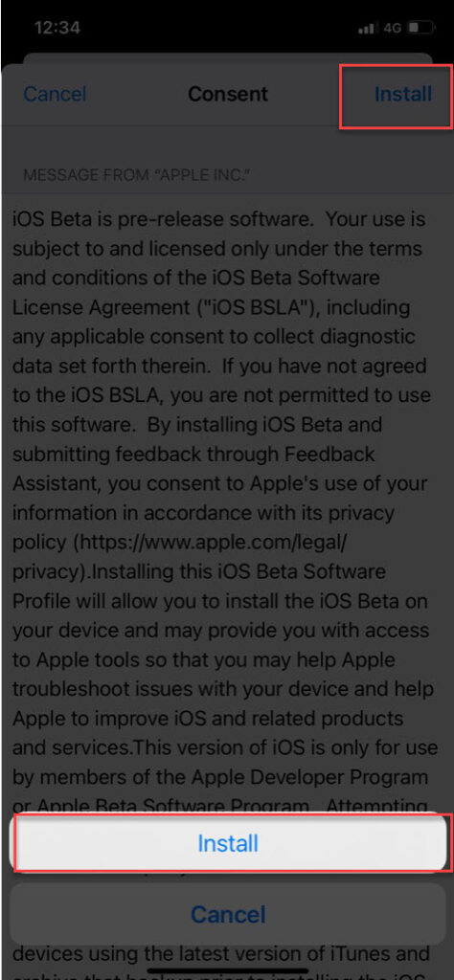Click the 'submitting feedback through Feedback' text line
Viewport: 454px width, 980px height.
click(193, 455)
